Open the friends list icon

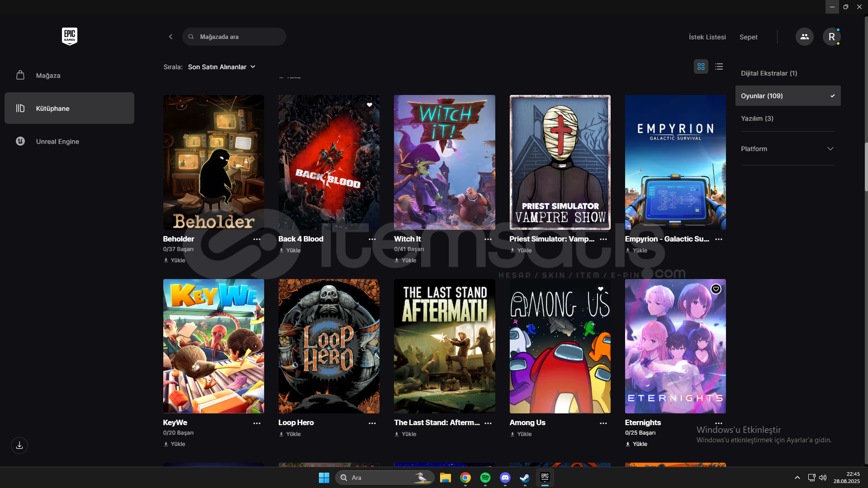(x=804, y=37)
